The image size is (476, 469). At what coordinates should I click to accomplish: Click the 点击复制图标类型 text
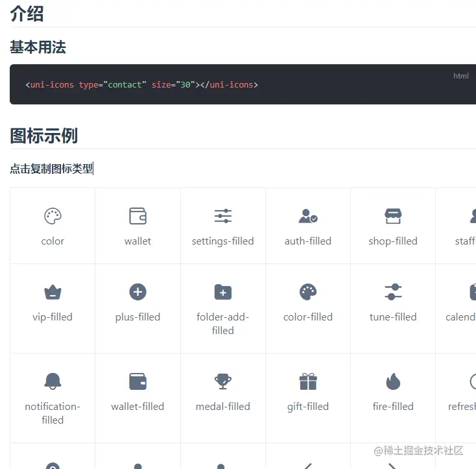click(x=51, y=169)
